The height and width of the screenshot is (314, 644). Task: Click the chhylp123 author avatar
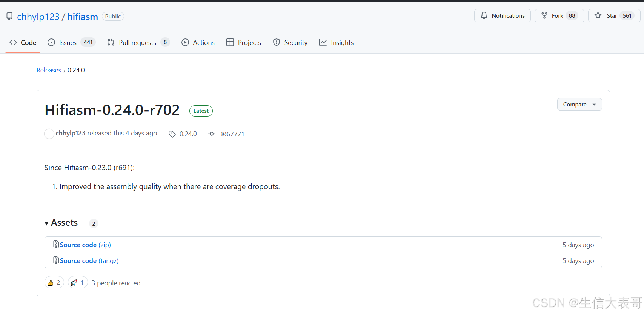coord(49,134)
